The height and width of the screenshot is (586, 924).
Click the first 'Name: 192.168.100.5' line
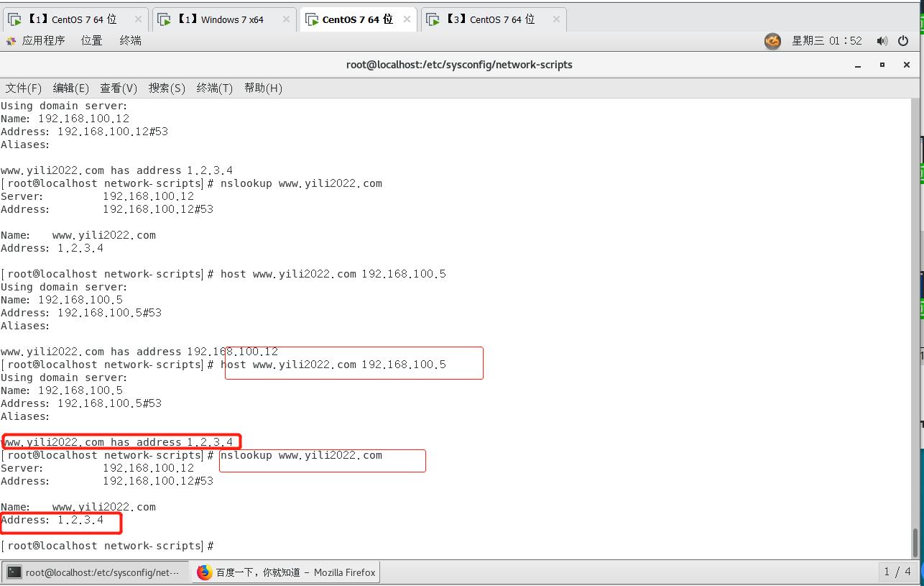coord(62,300)
